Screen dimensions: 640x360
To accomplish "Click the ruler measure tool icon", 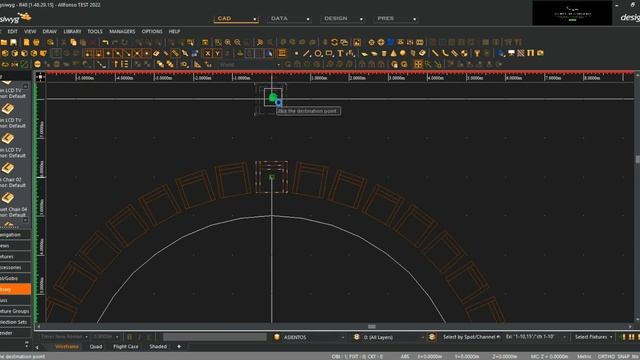I will pyautogui.click(x=175, y=53).
